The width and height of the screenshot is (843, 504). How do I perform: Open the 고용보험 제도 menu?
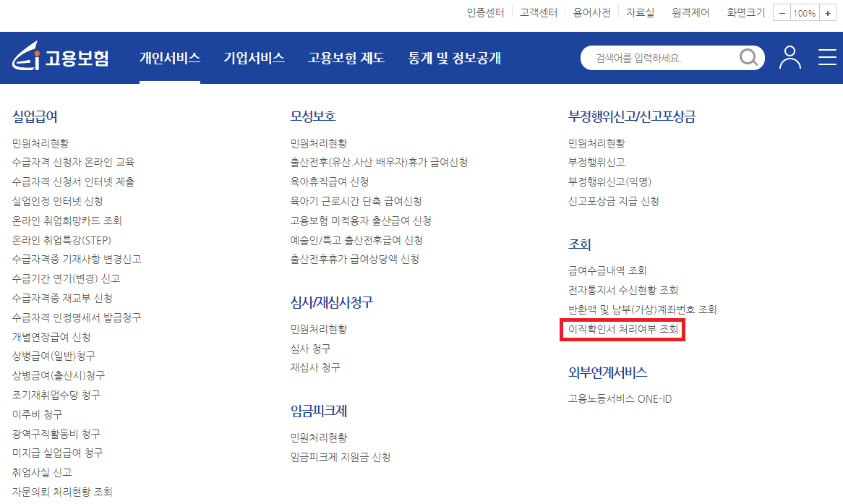[x=344, y=58]
